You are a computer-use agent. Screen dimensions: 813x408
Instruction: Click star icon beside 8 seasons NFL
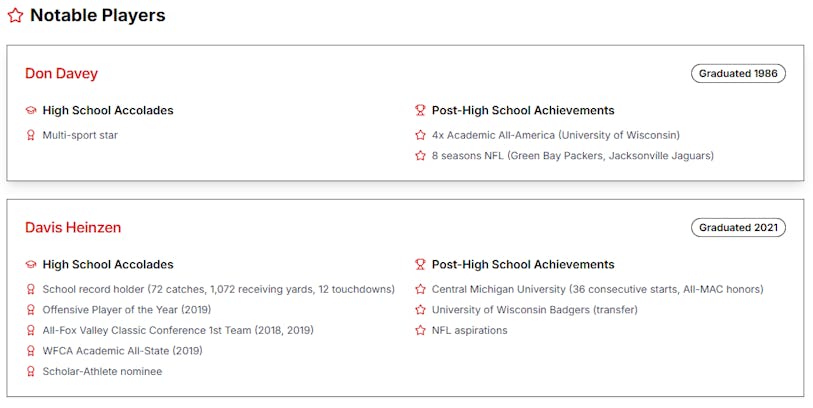coord(420,156)
